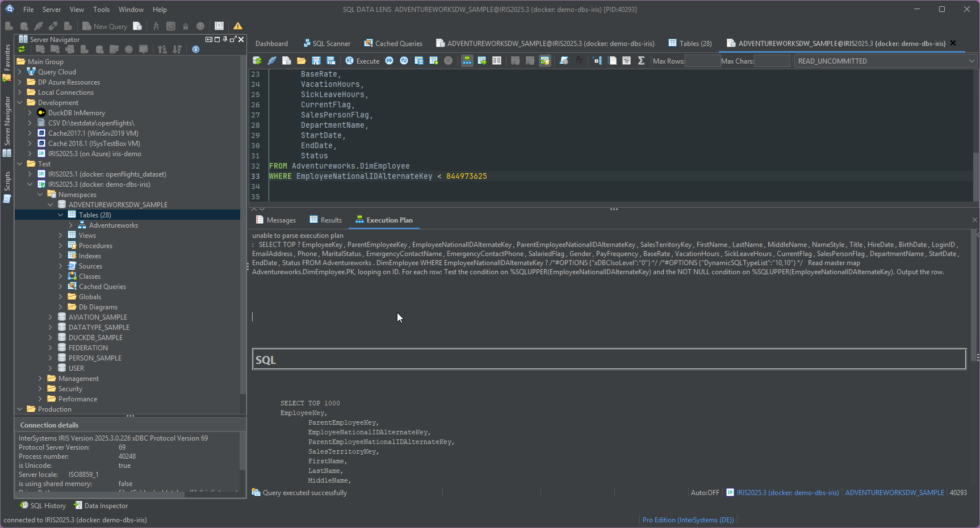This screenshot has width=980, height=528.
Task: Close the active ADVENTUREWORKSDW_SAMPLE query tab
Action: coord(953,43)
